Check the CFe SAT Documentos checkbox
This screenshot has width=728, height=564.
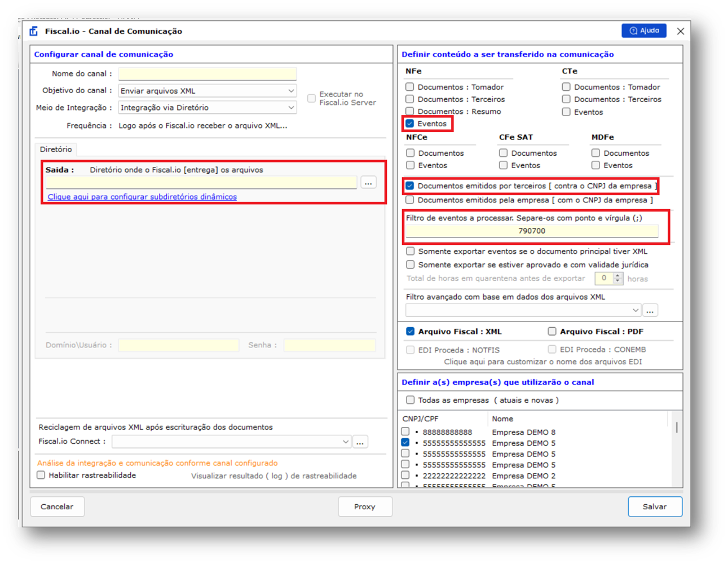(503, 153)
